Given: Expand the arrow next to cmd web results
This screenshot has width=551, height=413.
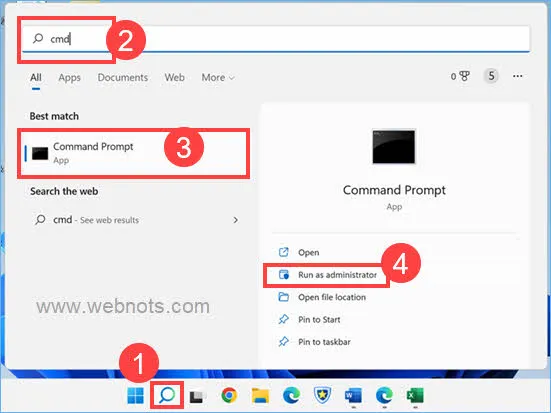Looking at the screenshot, I should point(236,220).
